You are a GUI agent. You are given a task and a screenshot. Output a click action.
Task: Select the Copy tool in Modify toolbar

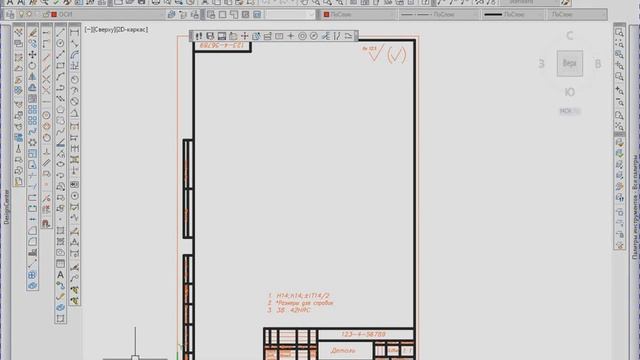(33, 43)
